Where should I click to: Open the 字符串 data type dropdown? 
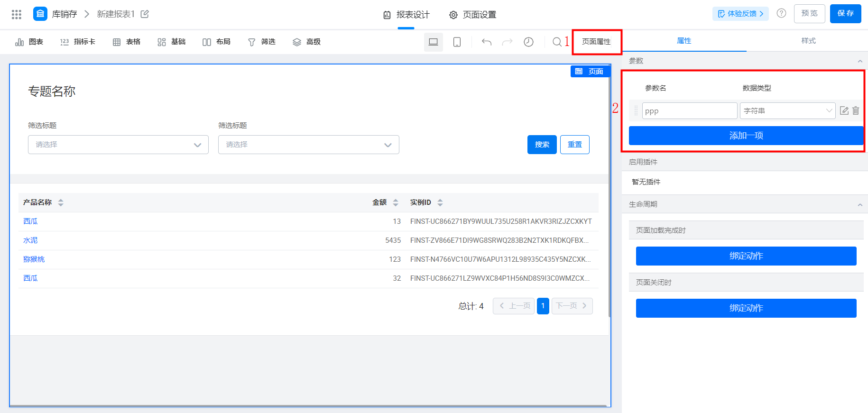(x=787, y=110)
